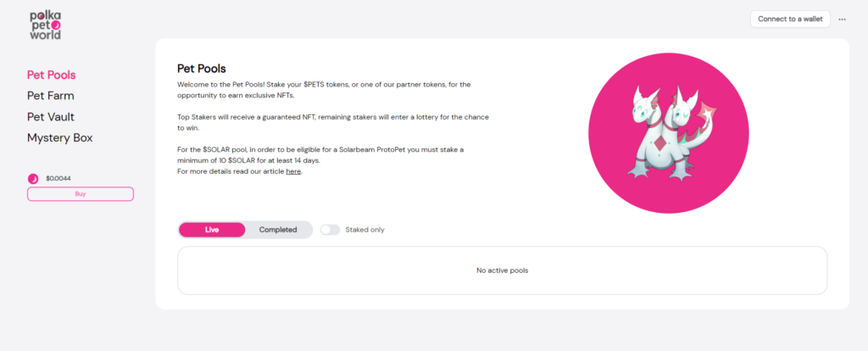Click the Pet Pools page heading
The height and width of the screenshot is (351, 868).
(x=202, y=69)
